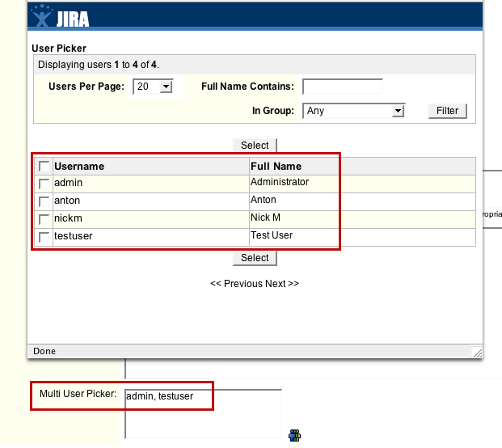This screenshot has height=448, width=502.
Task: Tick the select-all checkbox in Username header
Action: [x=44, y=167]
